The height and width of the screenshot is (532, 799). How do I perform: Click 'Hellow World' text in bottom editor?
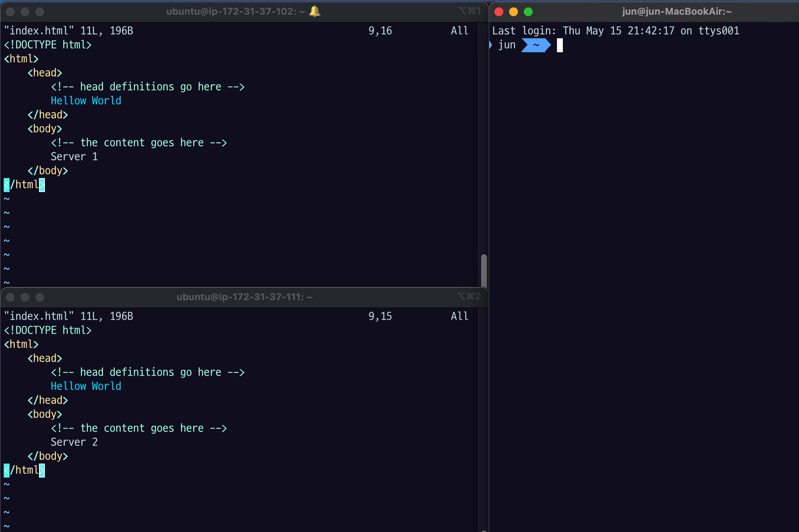[86, 386]
